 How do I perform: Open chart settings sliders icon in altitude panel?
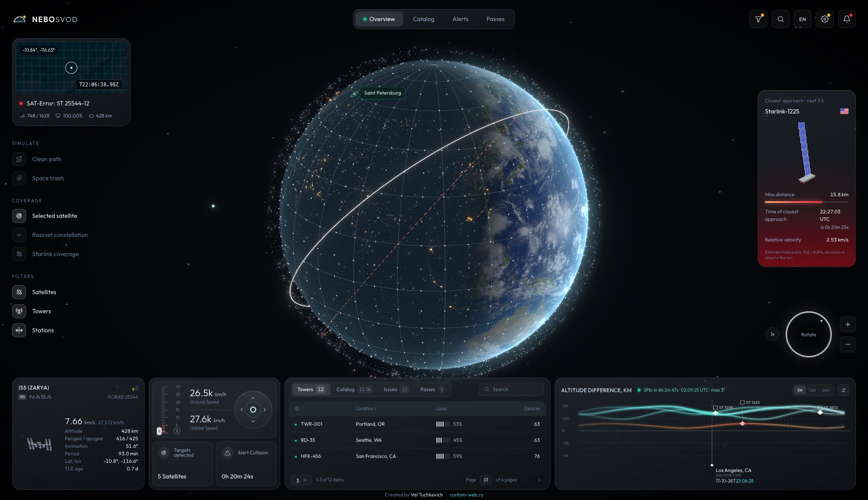843,390
